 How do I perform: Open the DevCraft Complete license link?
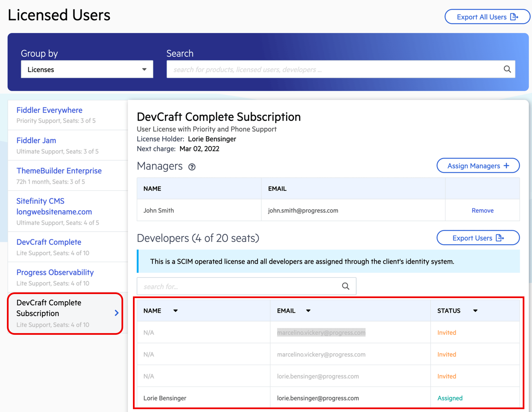pyautogui.click(x=49, y=242)
